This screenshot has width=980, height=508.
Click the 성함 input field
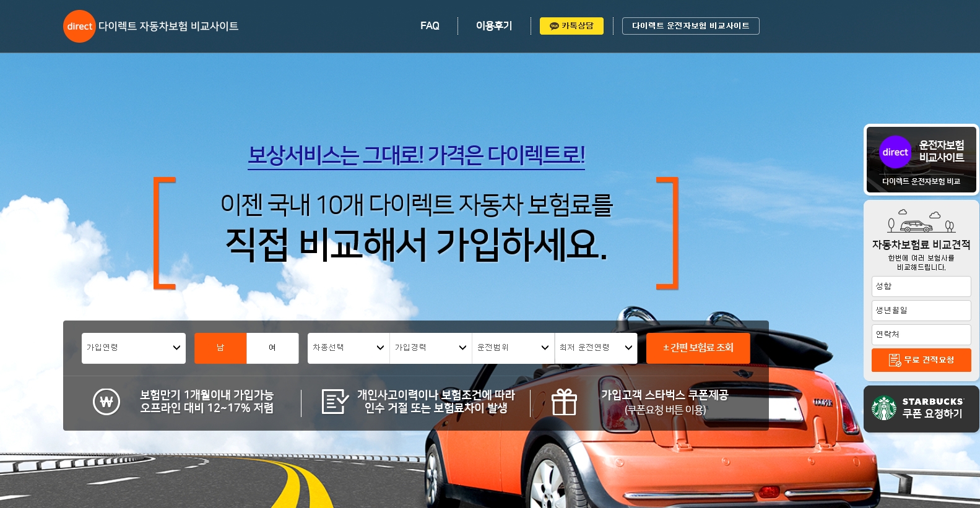pyautogui.click(x=921, y=286)
